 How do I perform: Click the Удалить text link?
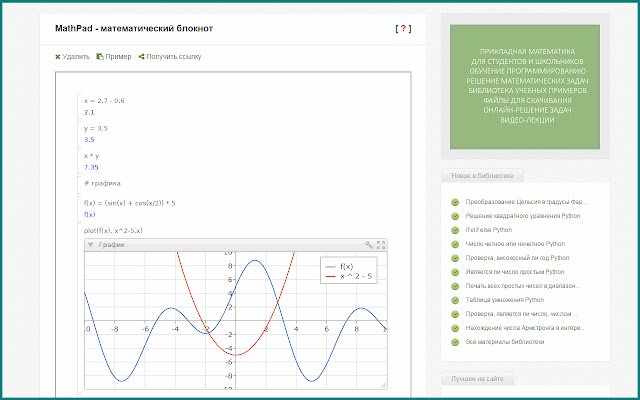click(76, 57)
